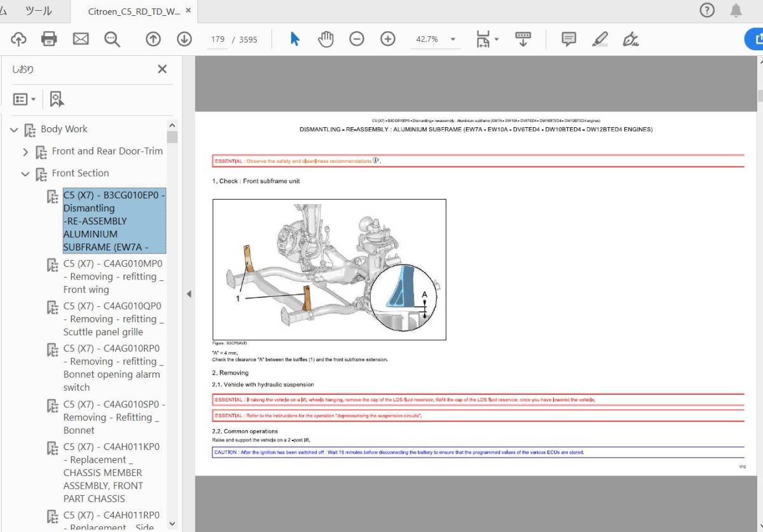This screenshot has width=763, height=532.
Task: Click Body Work bookmark icon
Action: (x=30, y=130)
